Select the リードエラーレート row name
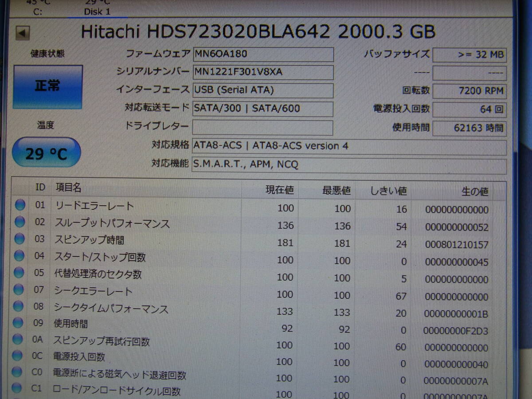The image size is (532, 399). click(x=94, y=206)
